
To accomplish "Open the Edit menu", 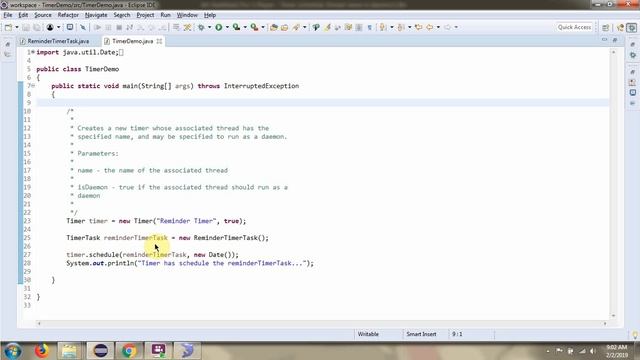I will 23,15.
